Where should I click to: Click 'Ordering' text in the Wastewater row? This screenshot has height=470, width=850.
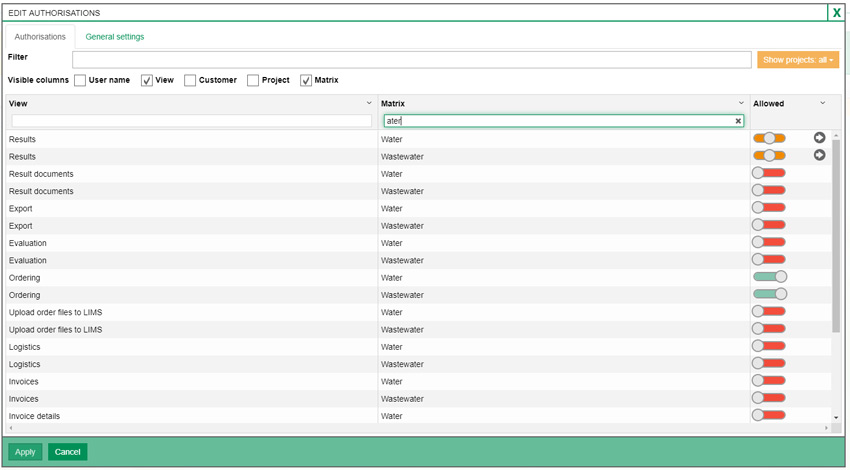click(x=24, y=295)
